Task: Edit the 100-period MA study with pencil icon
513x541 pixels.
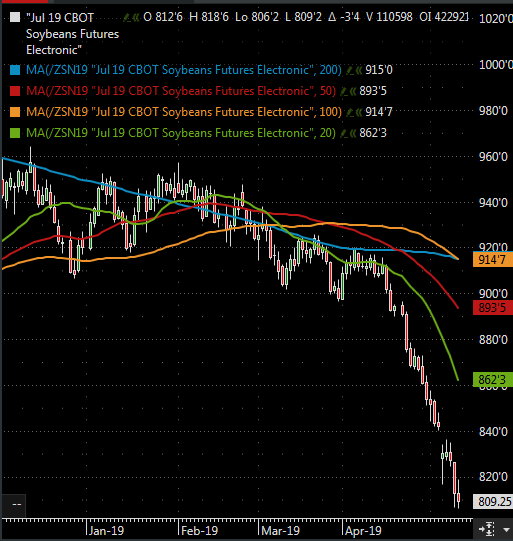Action: pyautogui.click(x=349, y=112)
